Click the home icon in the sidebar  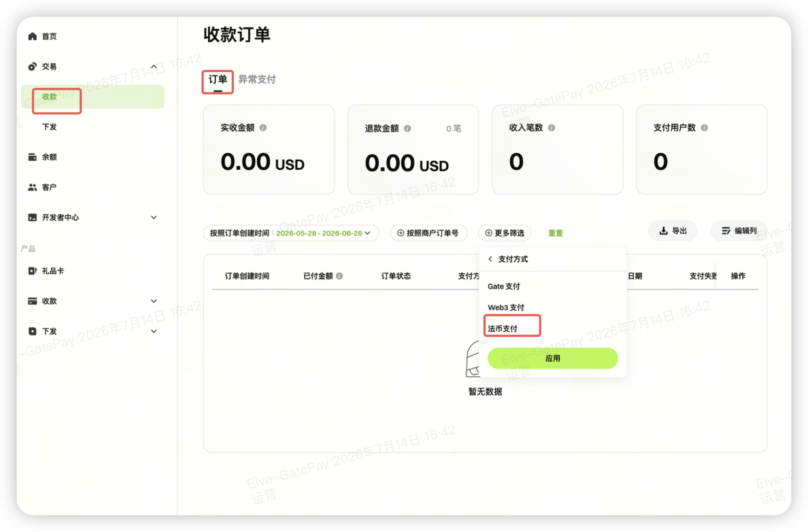click(x=32, y=36)
